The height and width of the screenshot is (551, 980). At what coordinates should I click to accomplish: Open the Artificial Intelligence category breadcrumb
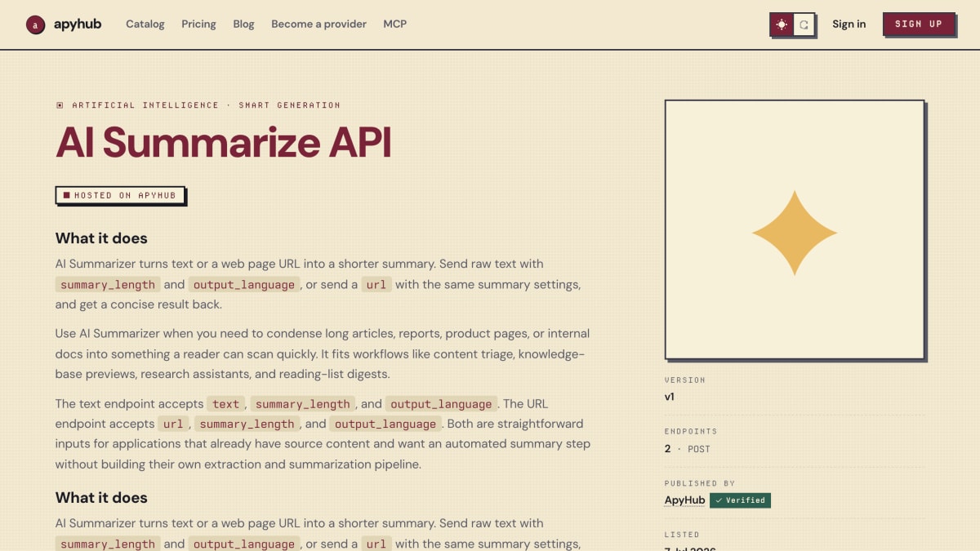[x=145, y=105]
